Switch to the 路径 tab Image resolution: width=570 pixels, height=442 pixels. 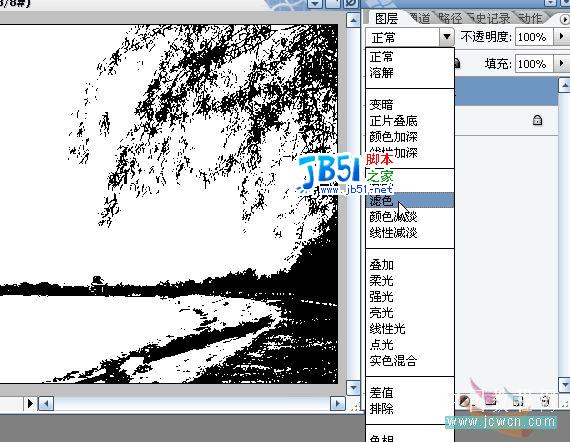(450, 18)
